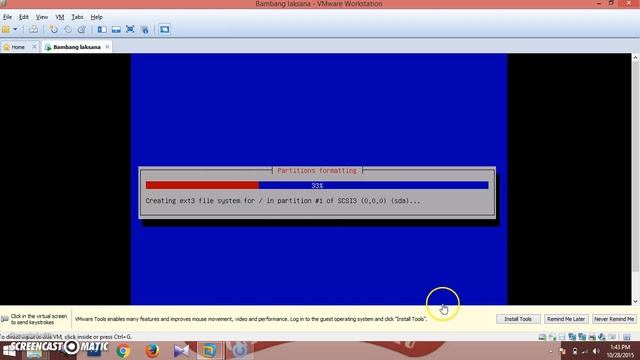Open the Edit menu

pos(24,17)
